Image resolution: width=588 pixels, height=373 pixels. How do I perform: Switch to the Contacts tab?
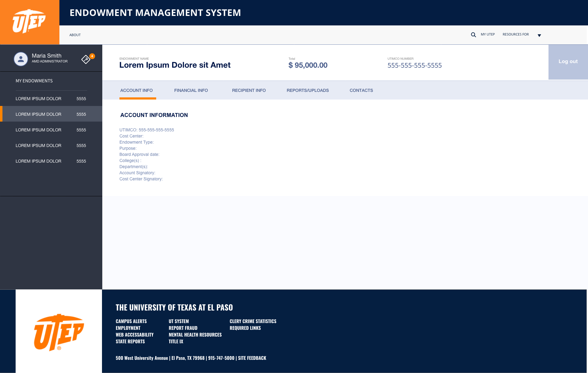pos(361,90)
